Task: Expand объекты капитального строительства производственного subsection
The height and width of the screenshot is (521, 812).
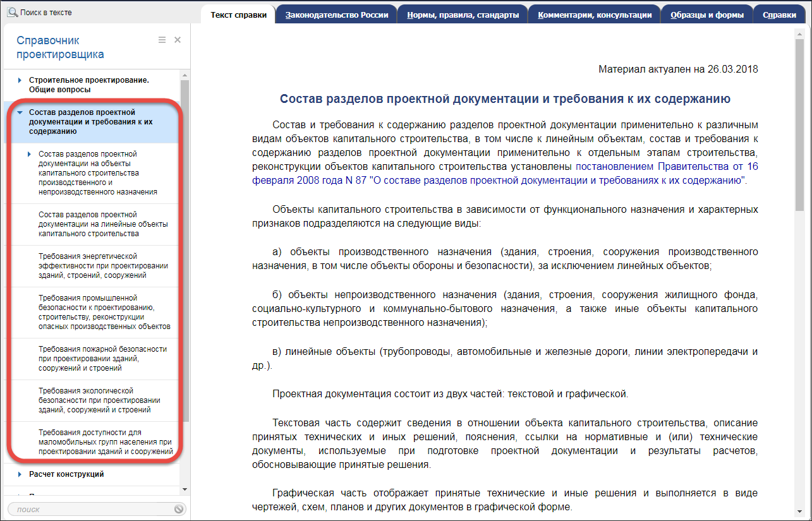Action: [29, 154]
